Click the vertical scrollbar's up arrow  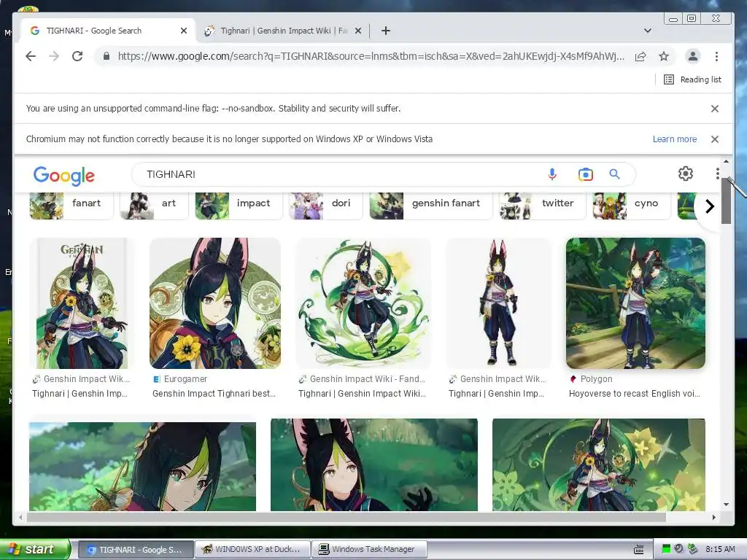(726, 161)
